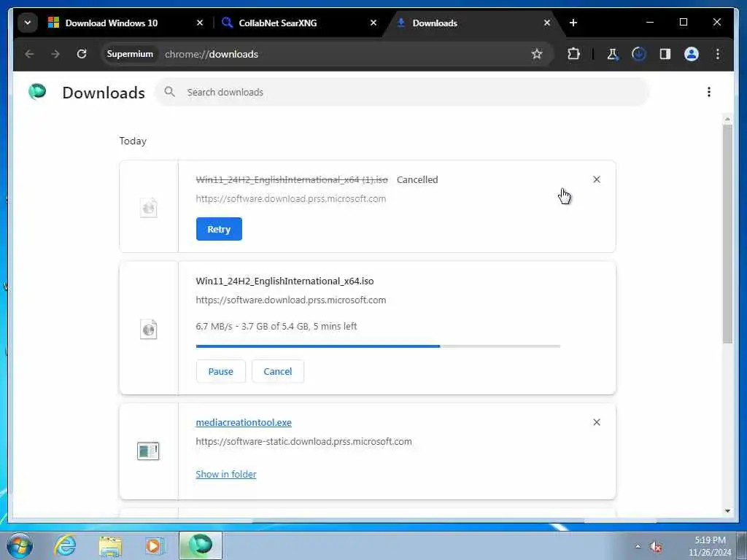The image size is (747, 560).
Task: Click the software-static.download.prss.microsoft.com URL
Action: [304, 441]
